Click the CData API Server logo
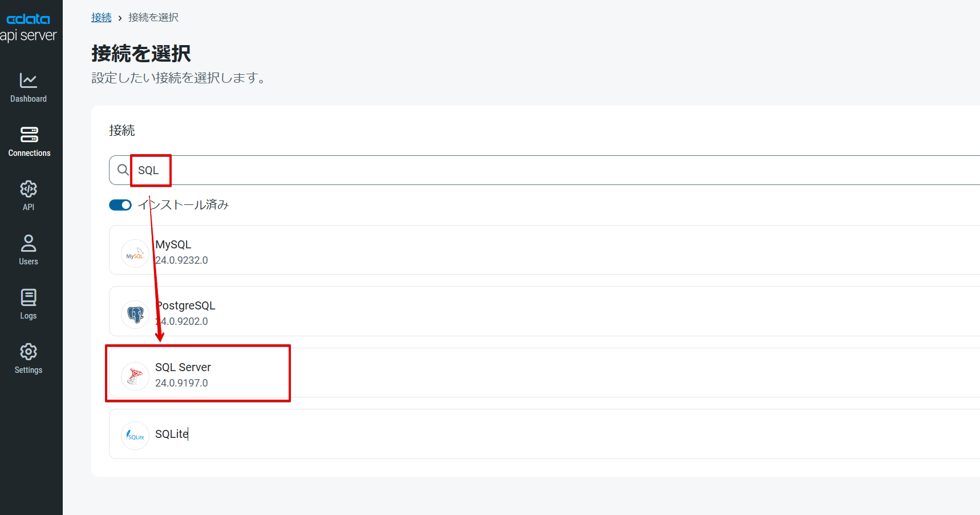980x515 pixels. [x=29, y=28]
